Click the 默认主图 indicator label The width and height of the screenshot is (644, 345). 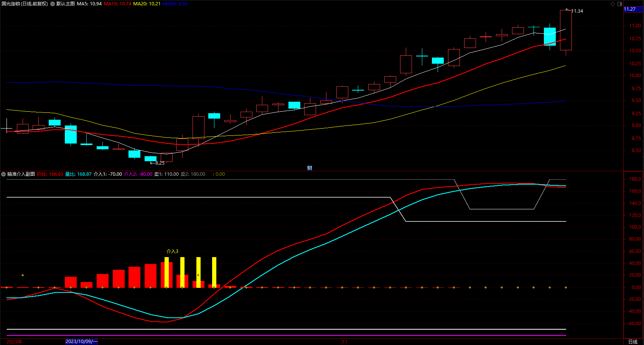(x=66, y=4)
